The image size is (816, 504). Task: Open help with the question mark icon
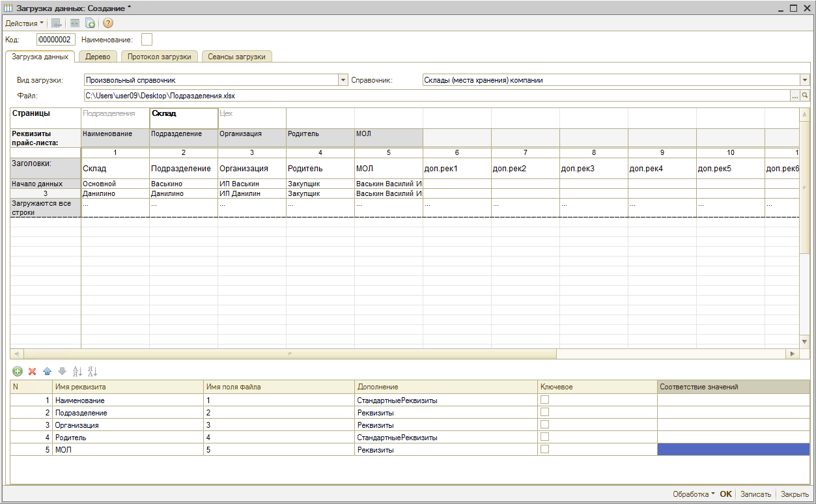click(x=108, y=23)
